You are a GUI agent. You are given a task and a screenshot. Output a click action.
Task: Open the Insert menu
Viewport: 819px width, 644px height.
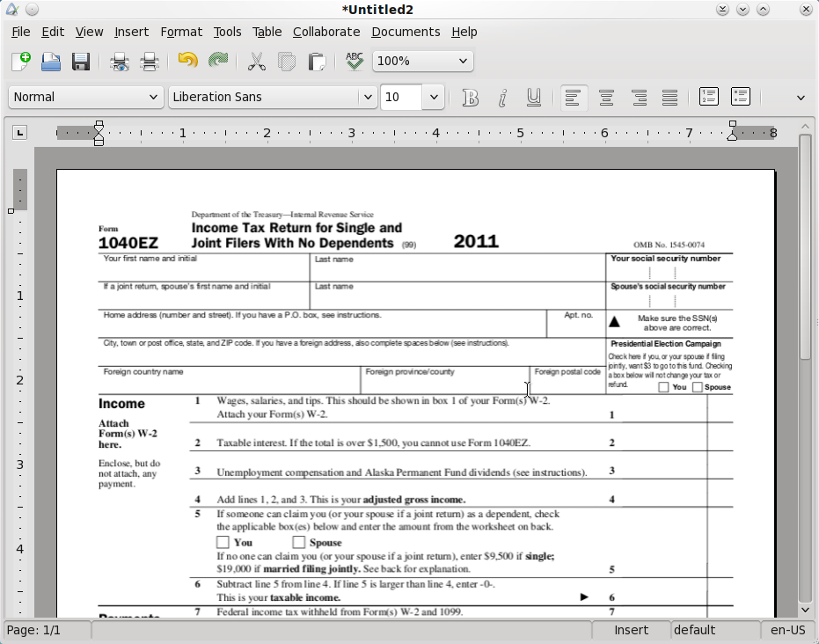click(132, 32)
